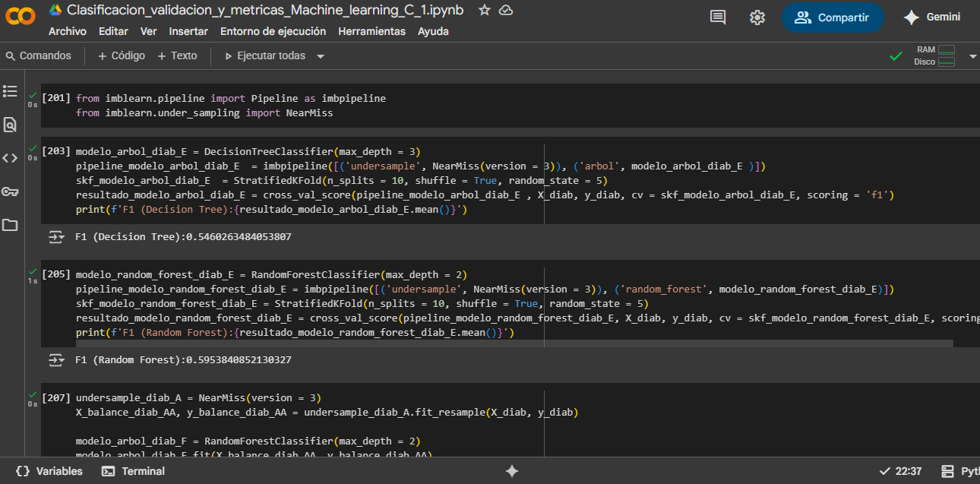Screen dimensions: 980x484
Task: Run cell 201 via its status checkmark
Action: (33, 95)
